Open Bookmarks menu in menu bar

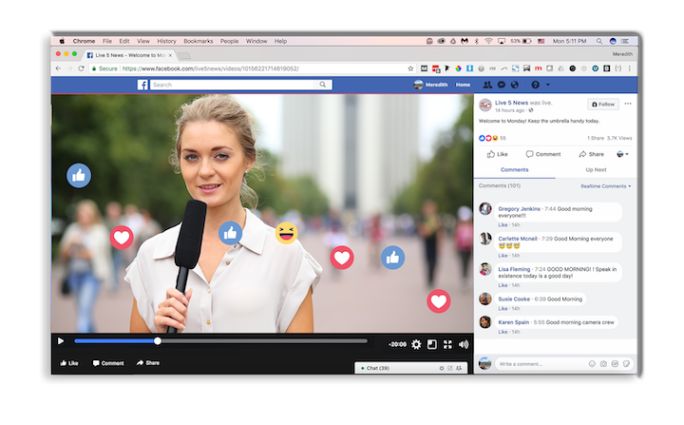coord(203,41)
